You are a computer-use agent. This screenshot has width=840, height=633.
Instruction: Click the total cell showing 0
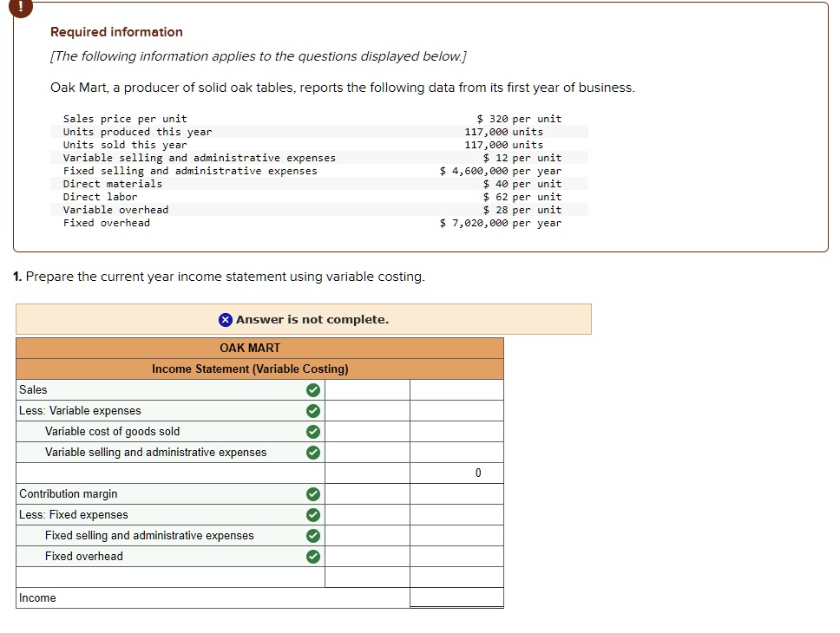(456, 473)
